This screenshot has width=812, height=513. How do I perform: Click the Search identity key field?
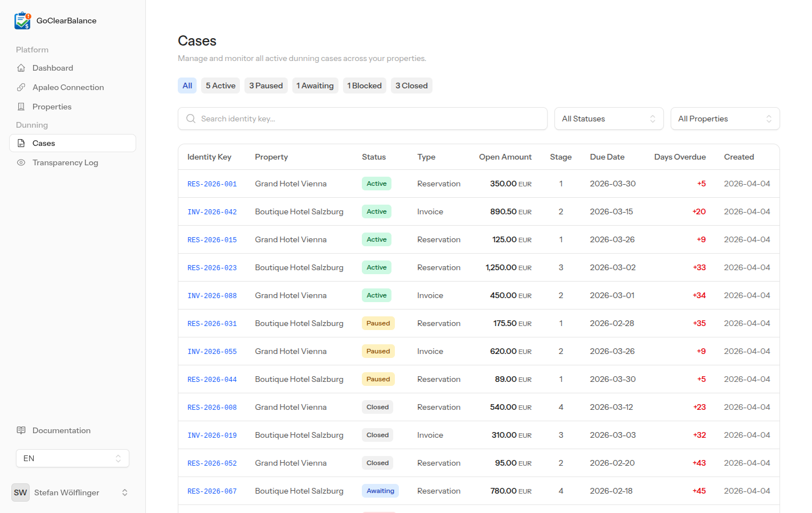[x=362, y=119]
